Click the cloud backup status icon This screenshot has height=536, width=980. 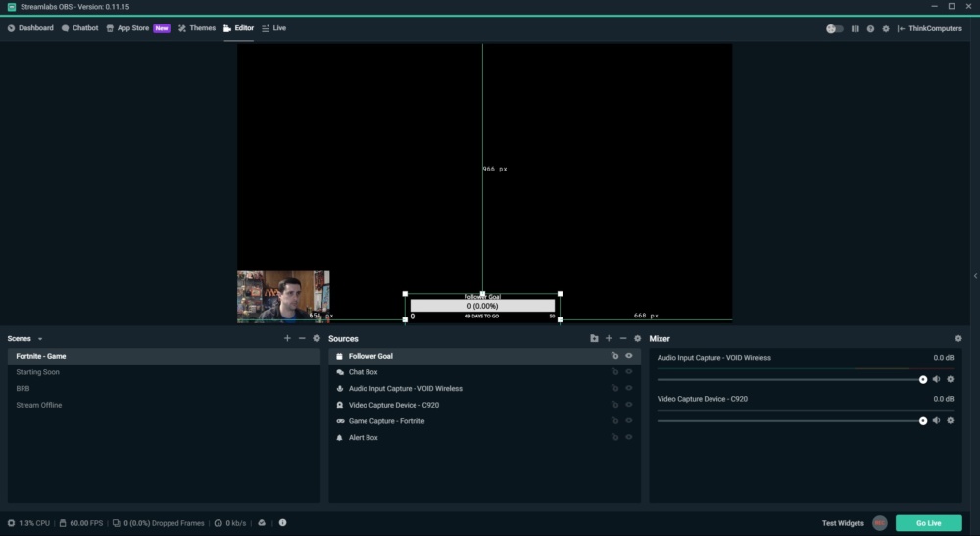coord(262,523)
